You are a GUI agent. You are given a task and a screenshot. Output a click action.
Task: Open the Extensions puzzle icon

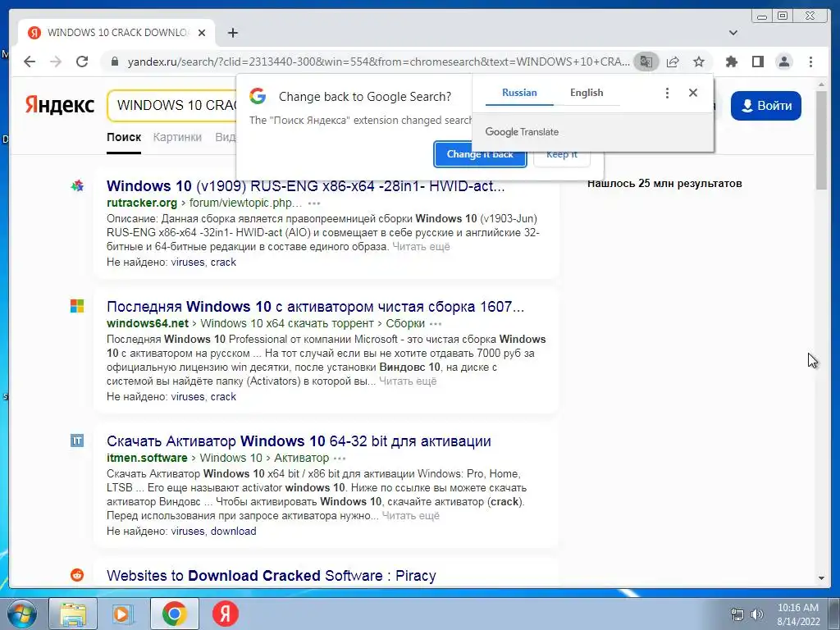pyautogui.click(x=731, y=62)
